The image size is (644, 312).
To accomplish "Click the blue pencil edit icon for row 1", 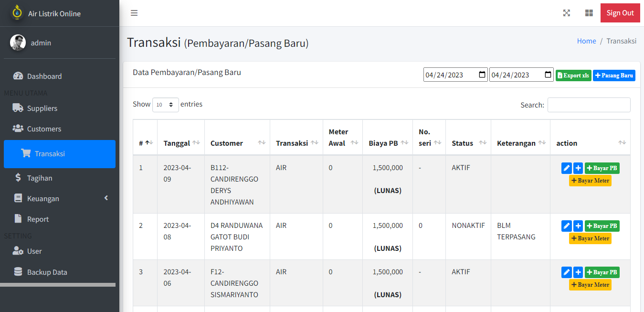I will point(566,168).
